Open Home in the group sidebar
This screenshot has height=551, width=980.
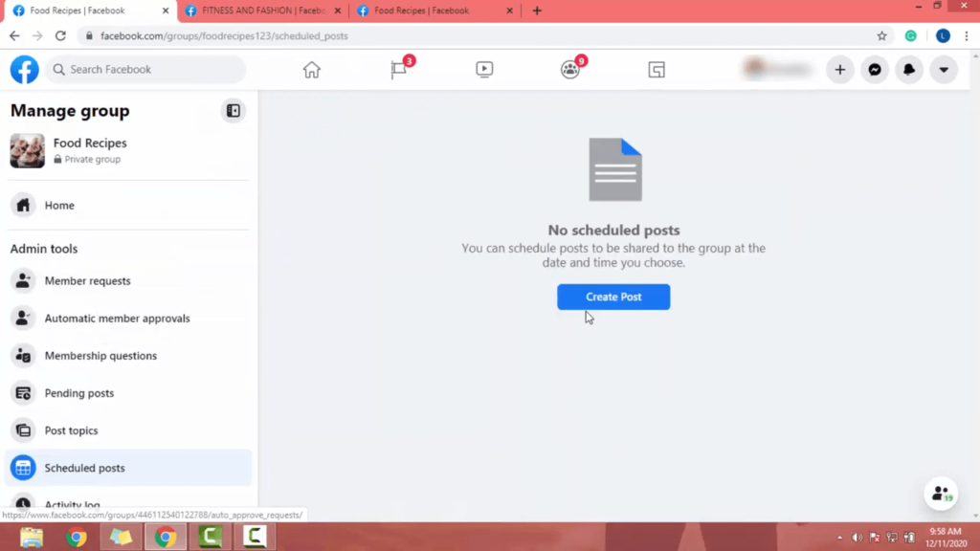(x=128, y=205)
